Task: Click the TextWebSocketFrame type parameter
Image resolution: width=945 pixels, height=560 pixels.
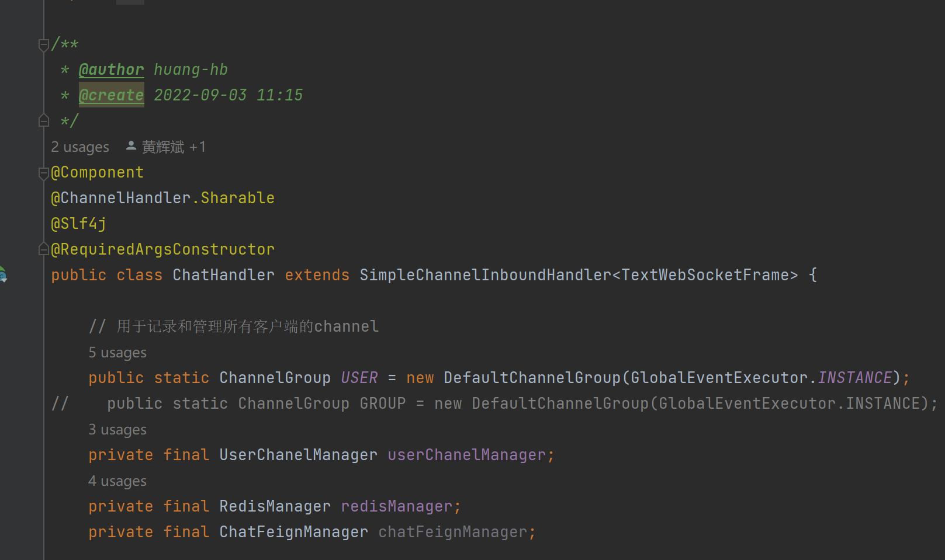Action: (x=705, y=275)
